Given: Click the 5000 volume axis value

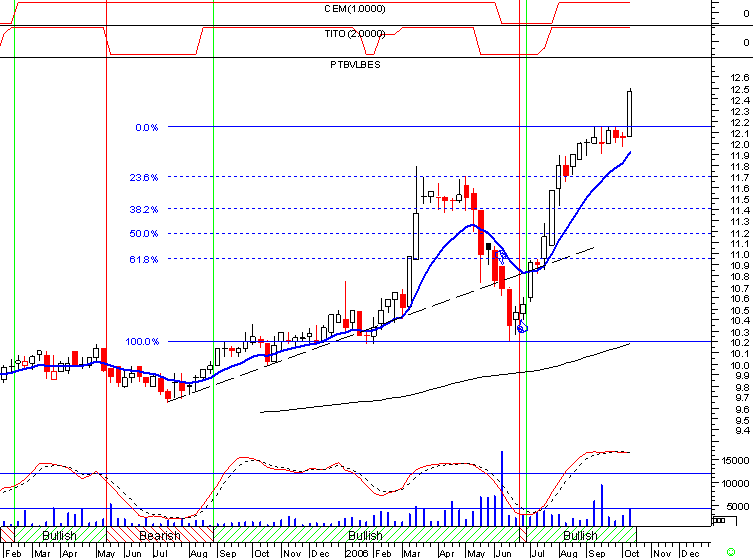Looking at the screenshot, I should click(738, 506).
